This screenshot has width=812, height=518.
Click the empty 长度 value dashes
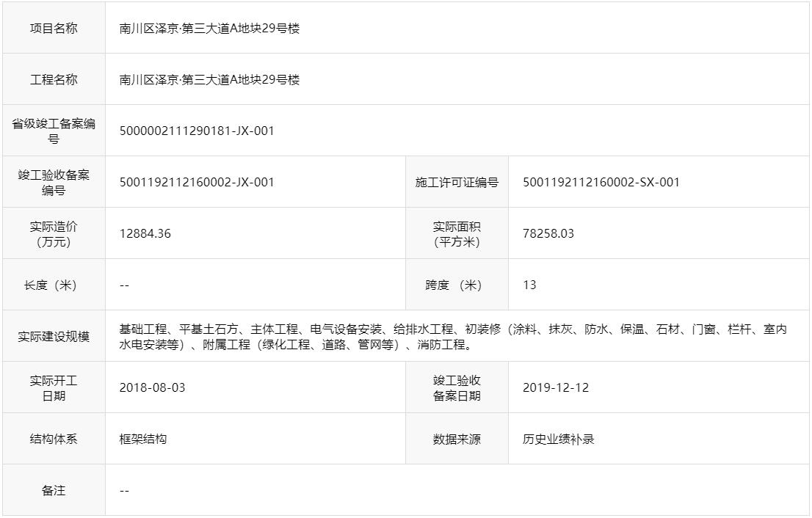[124, 285]
